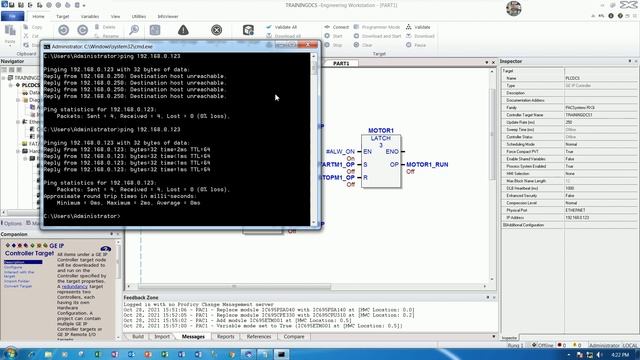Switch to the Variables ribbon tab
This screenshot has height=360, width=640.
pyautogui.click(x=90, y=16)
